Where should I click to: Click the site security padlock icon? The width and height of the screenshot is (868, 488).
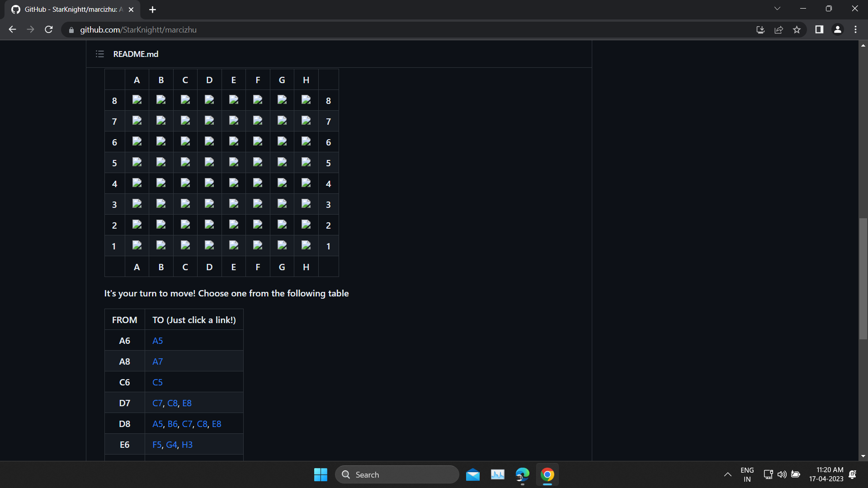[71, 30]
